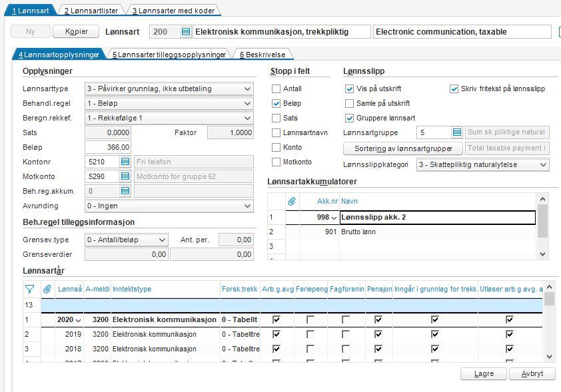Click the Beløp input field showing 366,00
Image resolution: width=561 pixels, height=392 pixels.
coord(108,147)
